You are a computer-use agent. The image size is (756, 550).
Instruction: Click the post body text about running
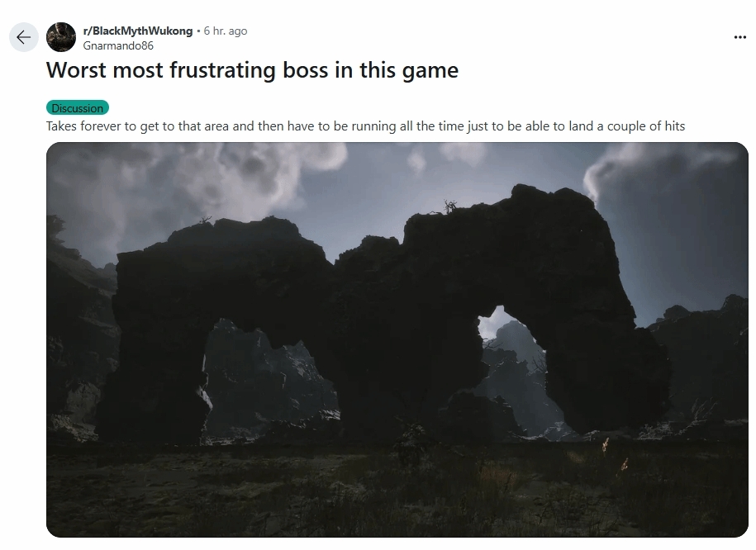[365, 126]
